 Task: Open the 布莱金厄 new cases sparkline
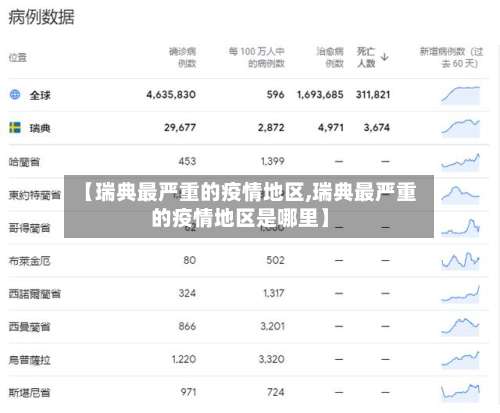[x=461, y=261]
